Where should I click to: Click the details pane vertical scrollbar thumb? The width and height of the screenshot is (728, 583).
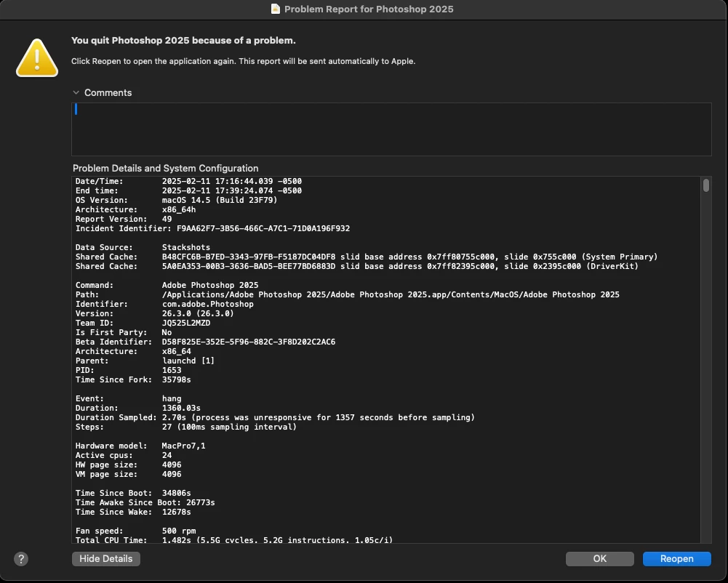[x=705, y=185]
